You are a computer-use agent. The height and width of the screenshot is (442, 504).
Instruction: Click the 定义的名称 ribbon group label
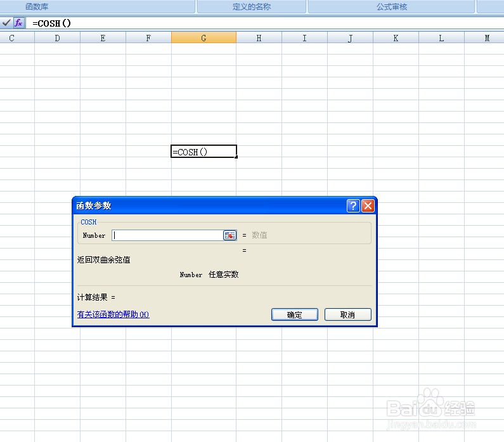(x=252, y=6)
